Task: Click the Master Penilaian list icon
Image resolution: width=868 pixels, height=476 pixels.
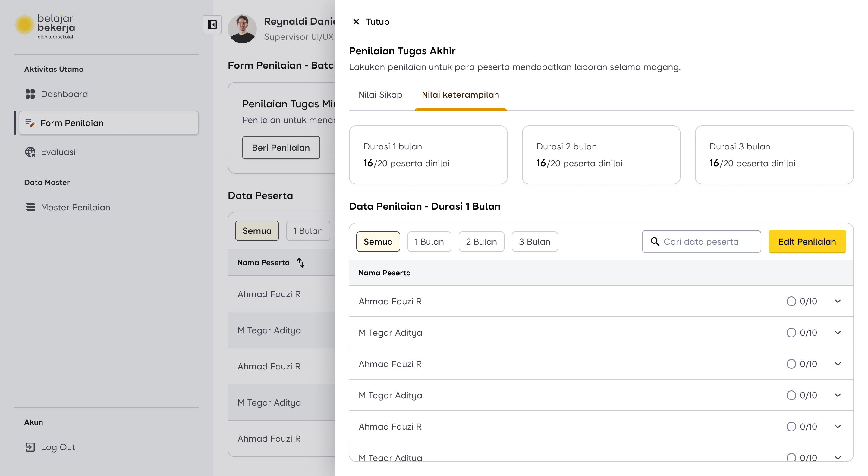Action: click(30, 207)
